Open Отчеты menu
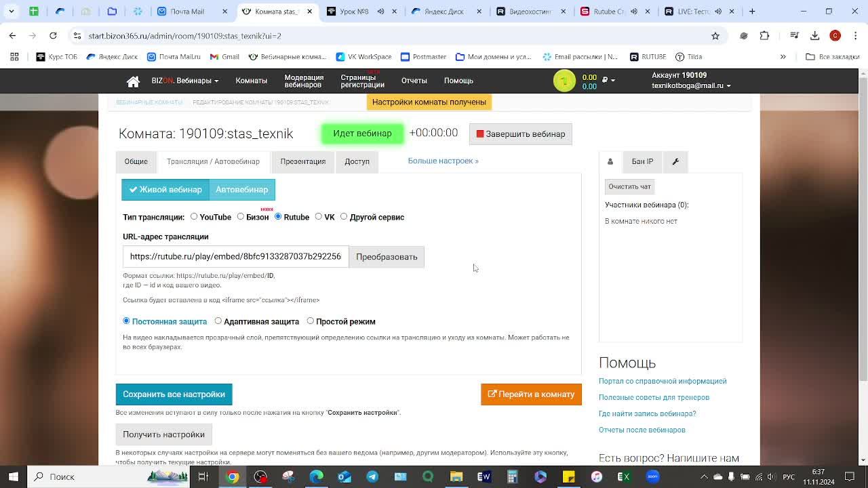This screenshot has width=868, height=488. pos(414,81)
